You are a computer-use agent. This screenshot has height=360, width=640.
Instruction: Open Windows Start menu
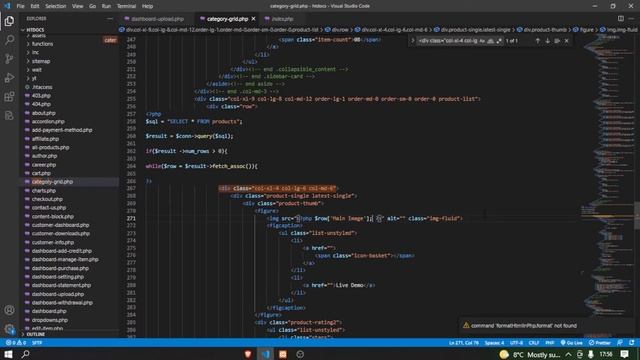(x=8, y=354)
